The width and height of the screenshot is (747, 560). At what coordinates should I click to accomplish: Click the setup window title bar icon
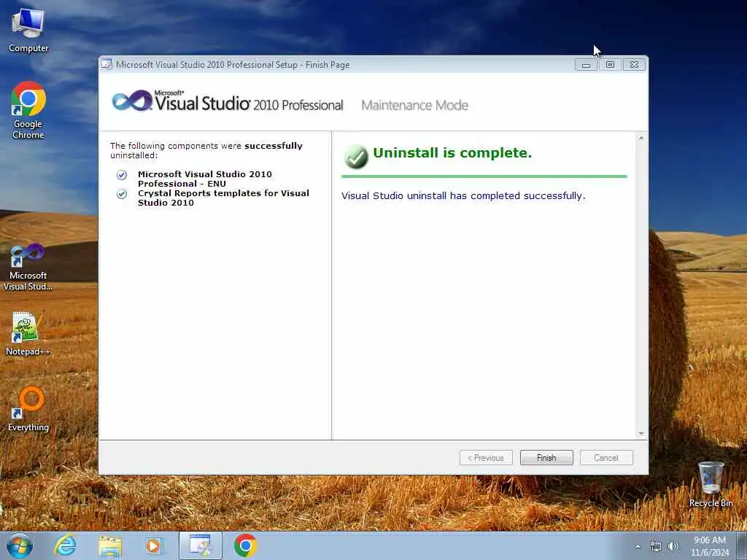[x=107, y=65]
